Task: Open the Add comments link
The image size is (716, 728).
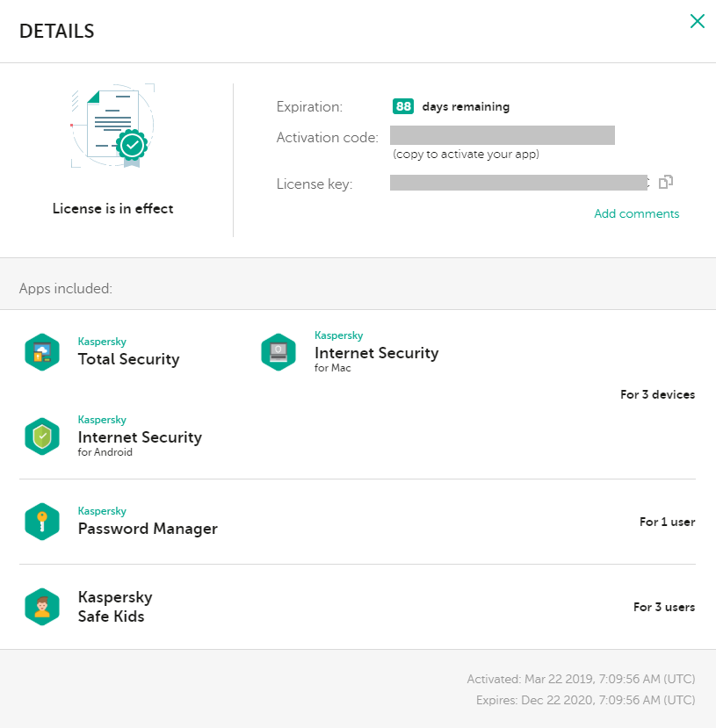Action: click(636, 213)
